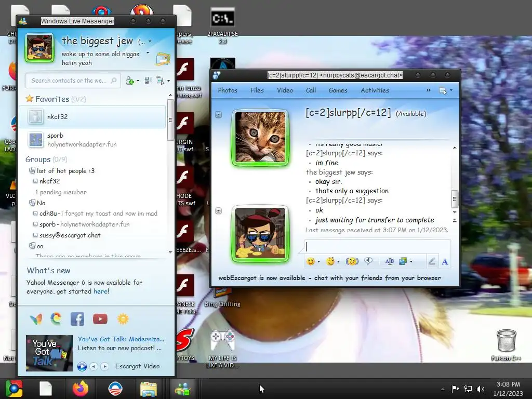Viewport: 532px width, 399px height.
Task: Open the Files menu in chat
Action: 257,90
